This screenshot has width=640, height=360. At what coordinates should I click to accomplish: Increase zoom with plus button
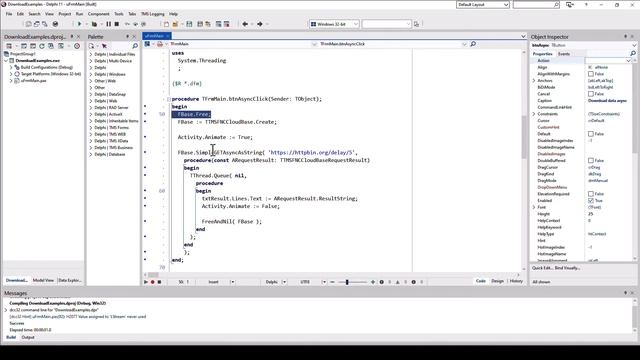click(x=373, y=282)
